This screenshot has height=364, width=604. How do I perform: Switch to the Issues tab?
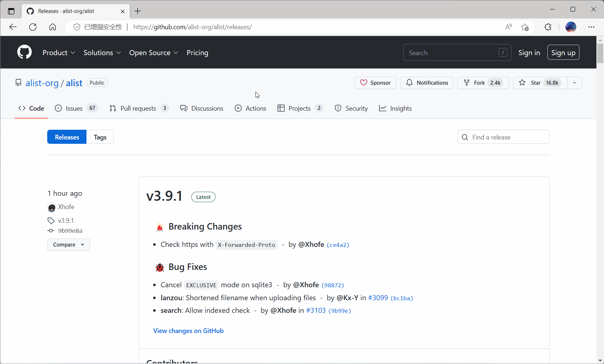click(76, 108)
